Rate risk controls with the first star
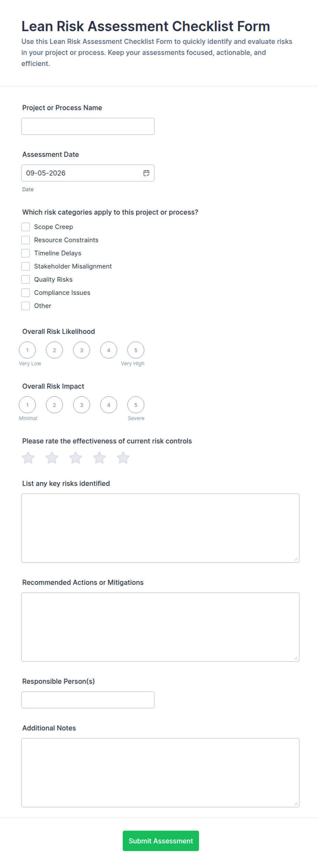The height and width of the screenshot is (868, 318). click(x=28, y=458)
